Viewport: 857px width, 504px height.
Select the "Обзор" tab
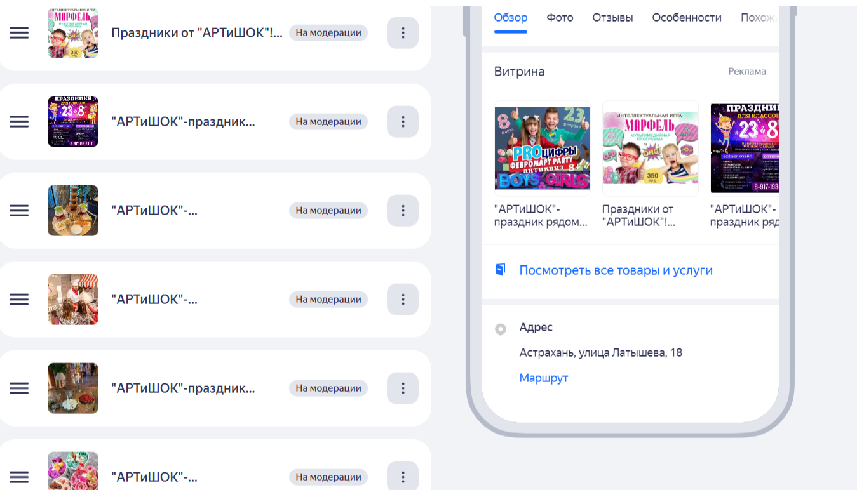(x=510, y=18)
